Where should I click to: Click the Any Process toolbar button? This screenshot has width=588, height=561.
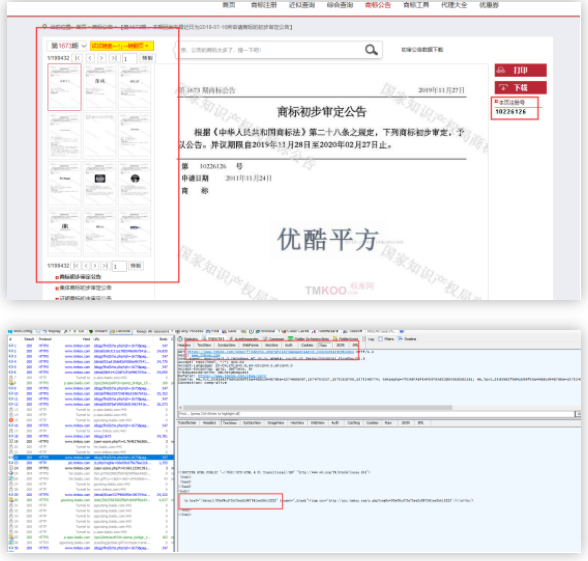pos(190,331)
